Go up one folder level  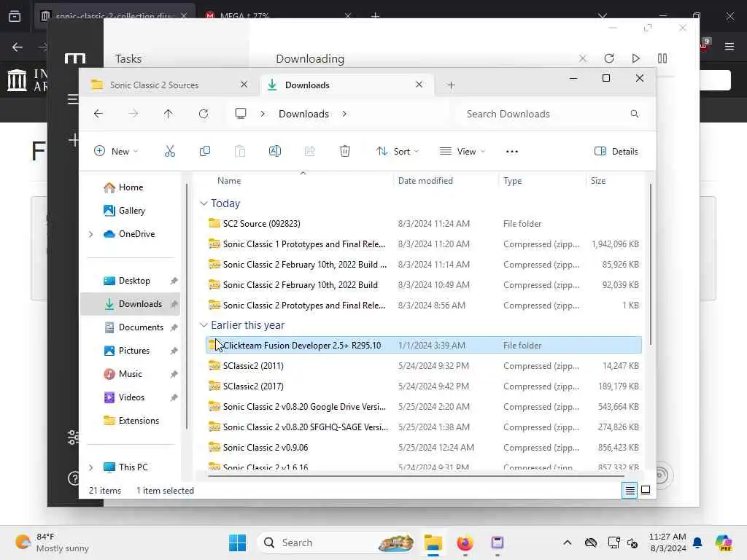tap(169, 114)
